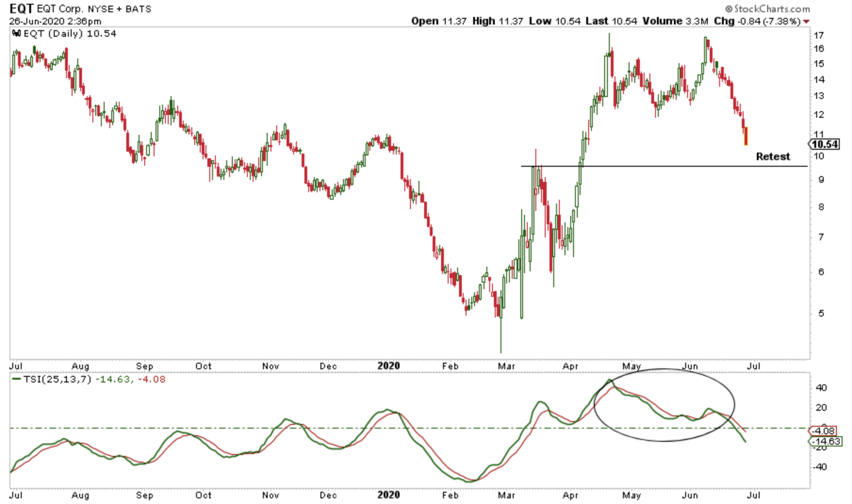Click 'Mar' on the TSI panel bottom axis

click(507, 495)
